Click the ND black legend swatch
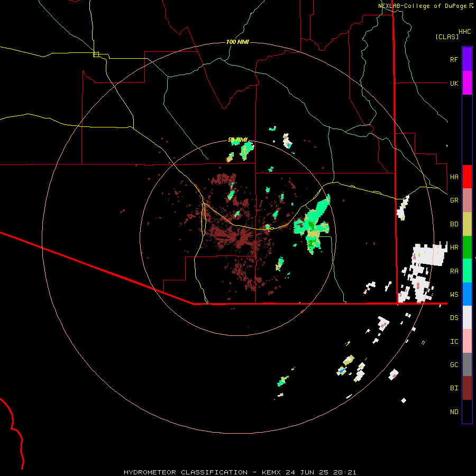476x476 pixels. coord(467,411)
